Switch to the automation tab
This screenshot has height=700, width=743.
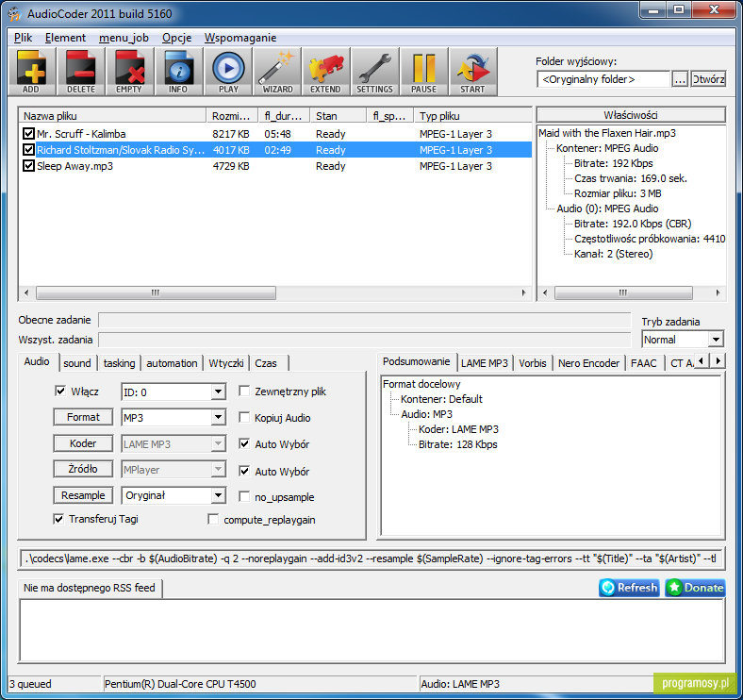(172, 363)
